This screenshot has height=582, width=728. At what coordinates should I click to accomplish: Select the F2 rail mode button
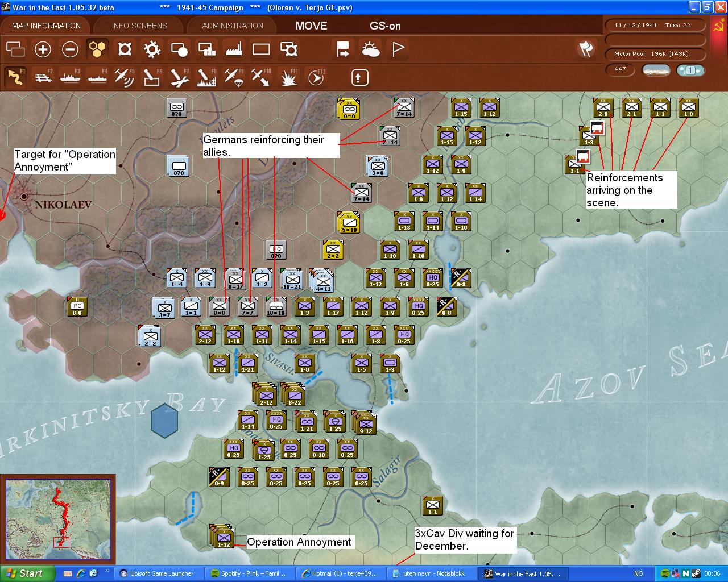43,77
